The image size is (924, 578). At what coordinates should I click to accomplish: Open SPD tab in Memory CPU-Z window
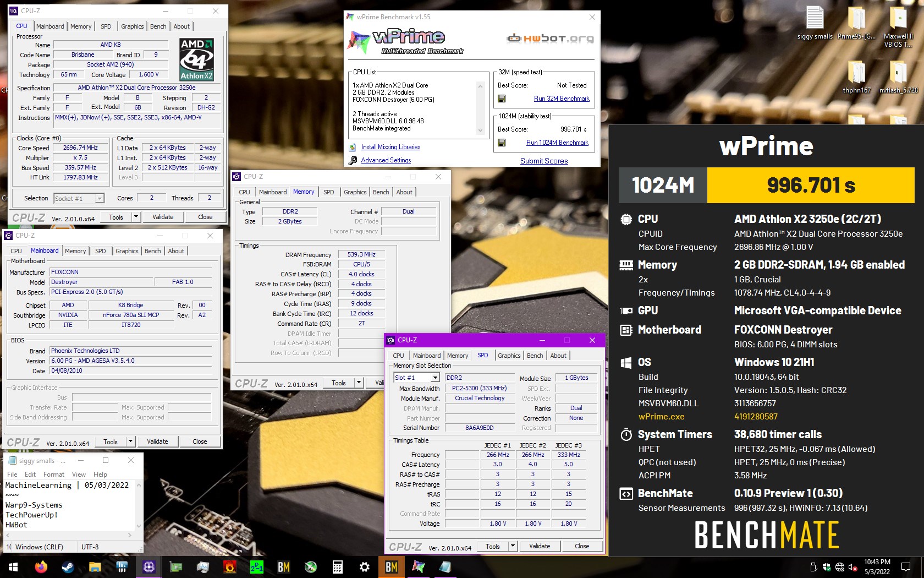coord(328,192)
